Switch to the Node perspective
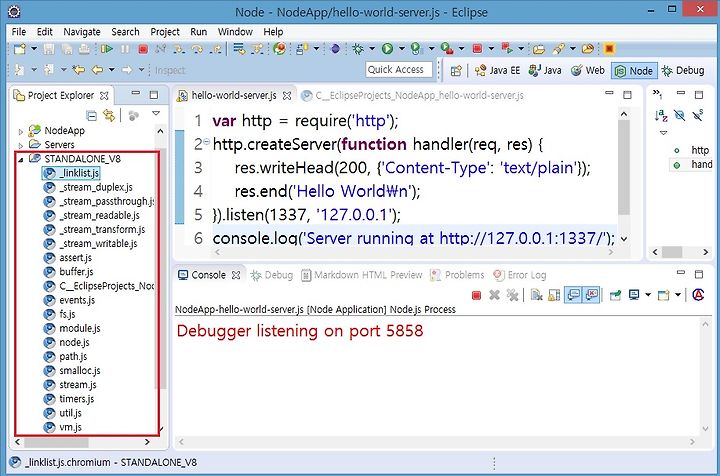The height and width of the screenshot is (476, 720). tap(634, 71)
